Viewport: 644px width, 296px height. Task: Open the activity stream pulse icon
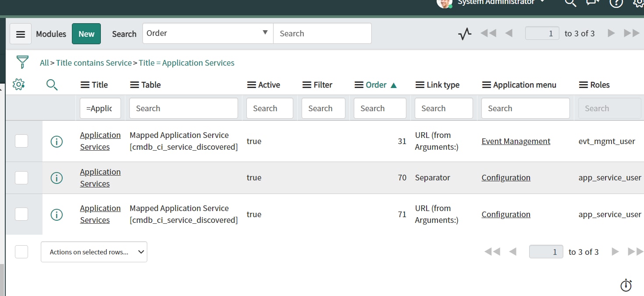pos(464,33)
